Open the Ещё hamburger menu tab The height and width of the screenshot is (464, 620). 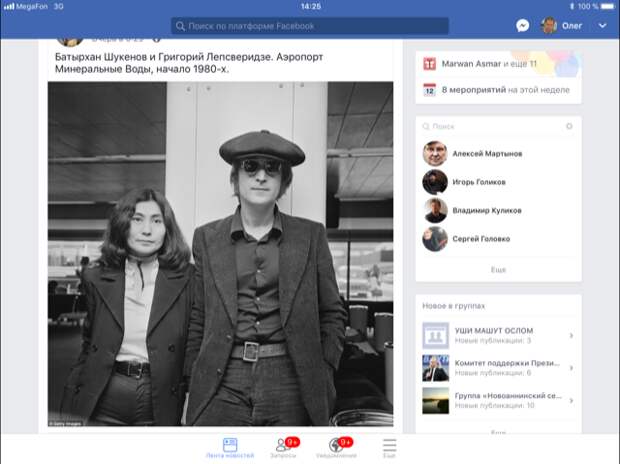[x=389, y=448]
